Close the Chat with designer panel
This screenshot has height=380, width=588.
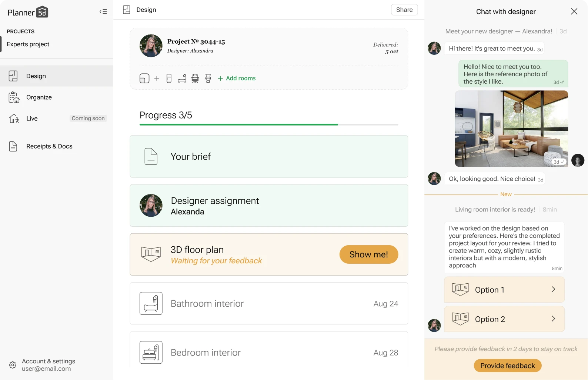[x=574, y=11]
